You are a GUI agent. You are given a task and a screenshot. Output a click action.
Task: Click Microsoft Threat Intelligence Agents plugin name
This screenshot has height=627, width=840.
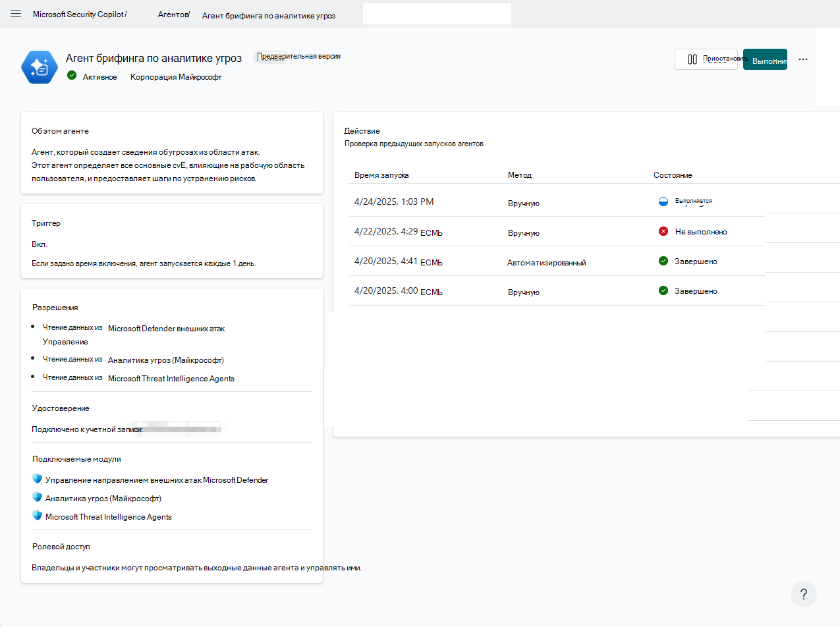coord(109,517)
